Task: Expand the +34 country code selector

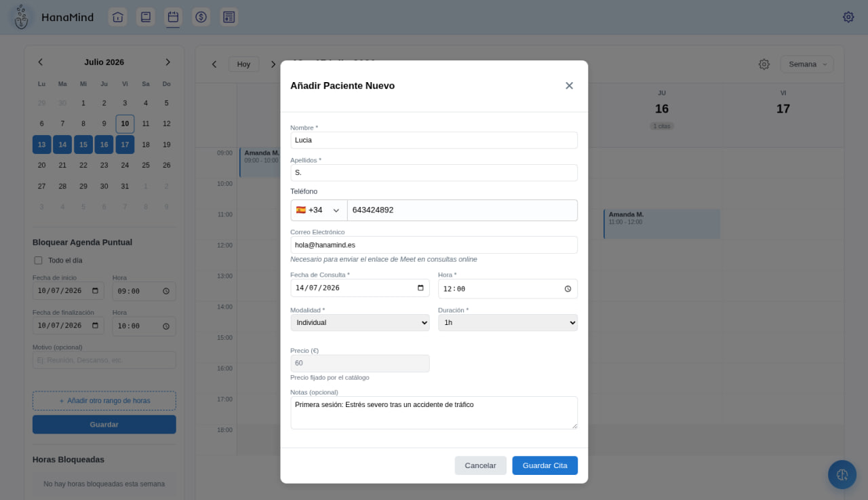Action: [319, 210]
